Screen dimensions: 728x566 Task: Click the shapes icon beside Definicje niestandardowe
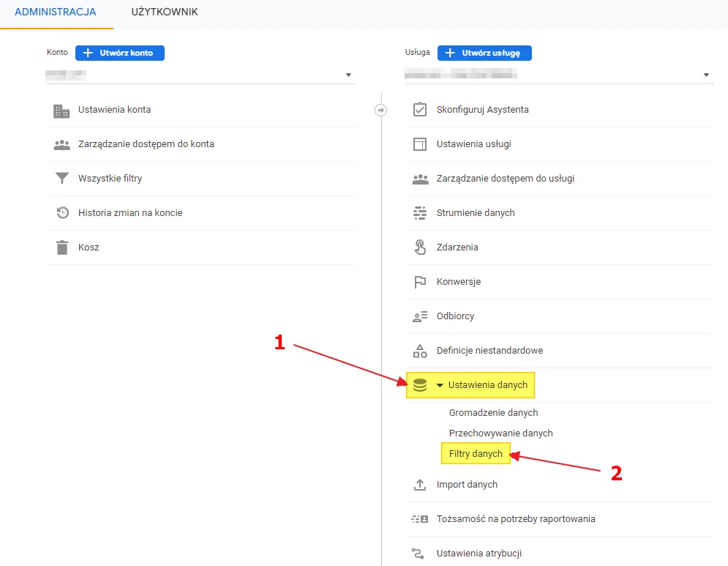click(420, 351)
